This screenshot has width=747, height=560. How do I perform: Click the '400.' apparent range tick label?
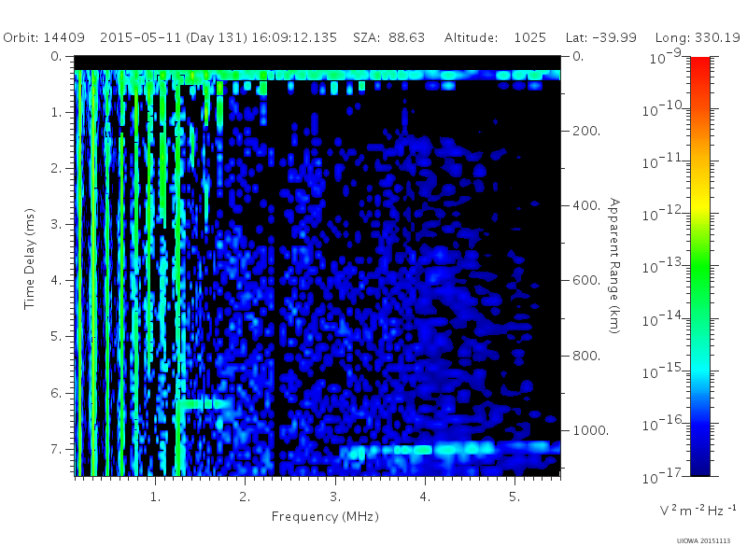(x=586, y=205)
